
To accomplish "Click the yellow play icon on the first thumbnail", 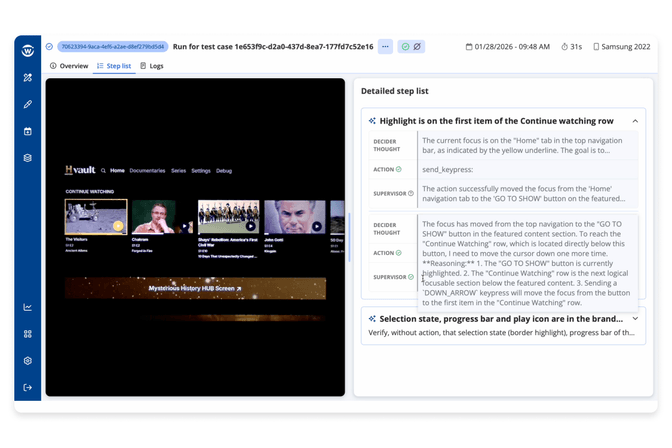I will (118, 226).
